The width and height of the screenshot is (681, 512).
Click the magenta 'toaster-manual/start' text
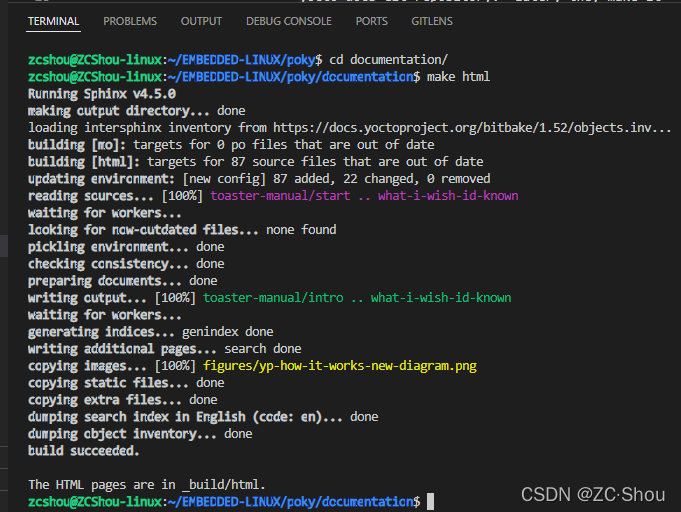coord(280,196)
